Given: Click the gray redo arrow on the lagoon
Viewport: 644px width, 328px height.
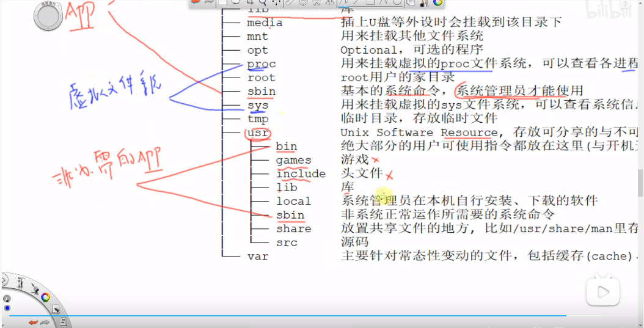Looking at the screenshot, I should [45, 323].
